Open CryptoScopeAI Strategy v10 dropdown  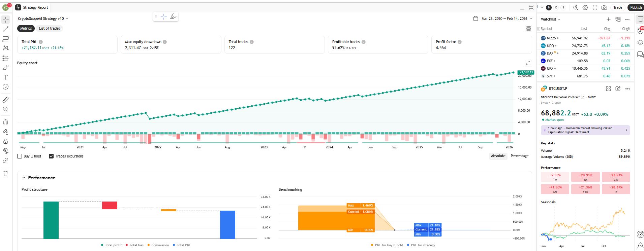(x=43, y=19)
